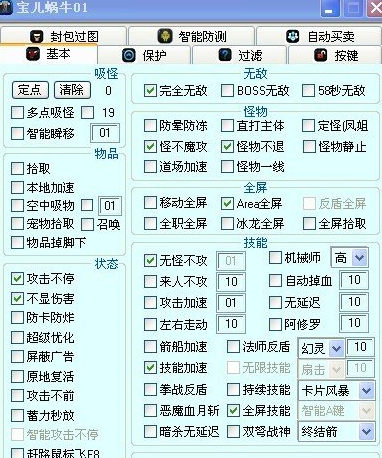Click the 智能防测 tab icon
This screenshot has height=458, width=382.
click(165, 36)
